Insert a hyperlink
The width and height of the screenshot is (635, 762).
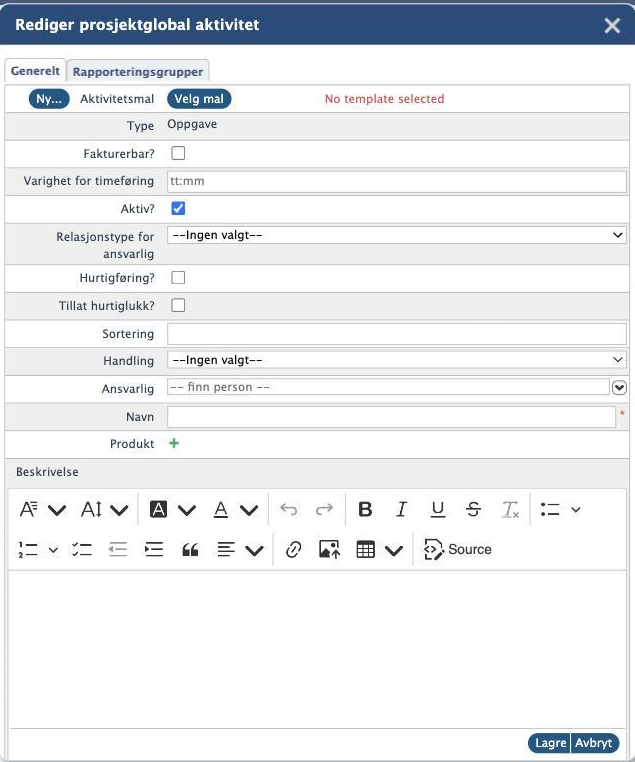point(293,550)
